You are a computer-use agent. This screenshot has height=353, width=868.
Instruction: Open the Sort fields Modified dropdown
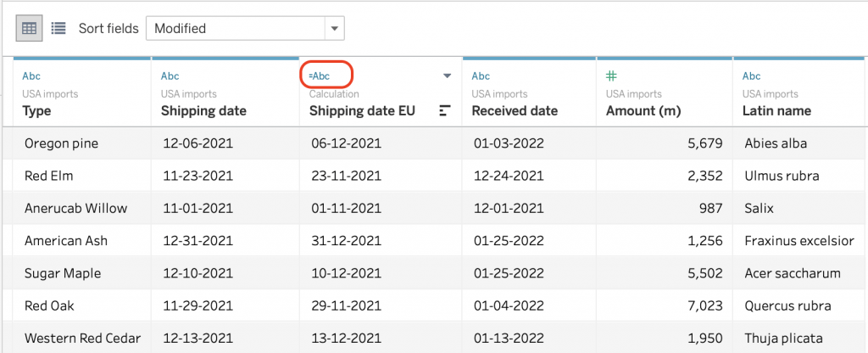coord(244,28)
